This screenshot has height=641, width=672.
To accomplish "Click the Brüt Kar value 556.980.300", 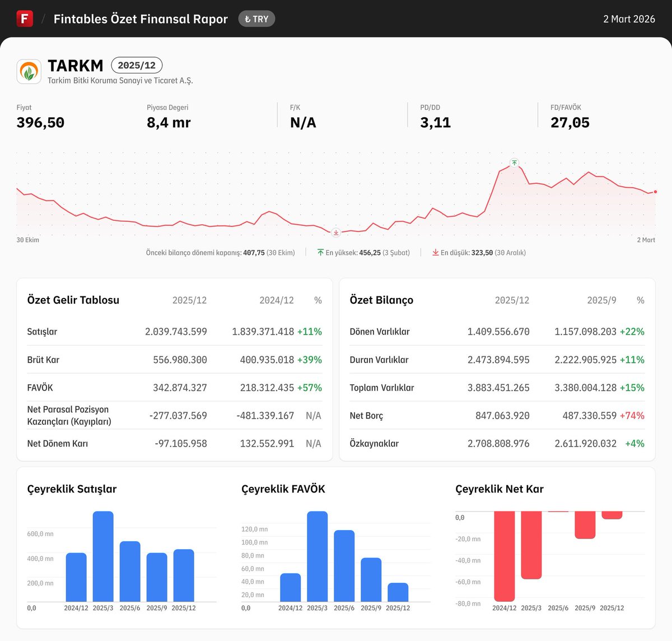I will [x=180, y=360].
